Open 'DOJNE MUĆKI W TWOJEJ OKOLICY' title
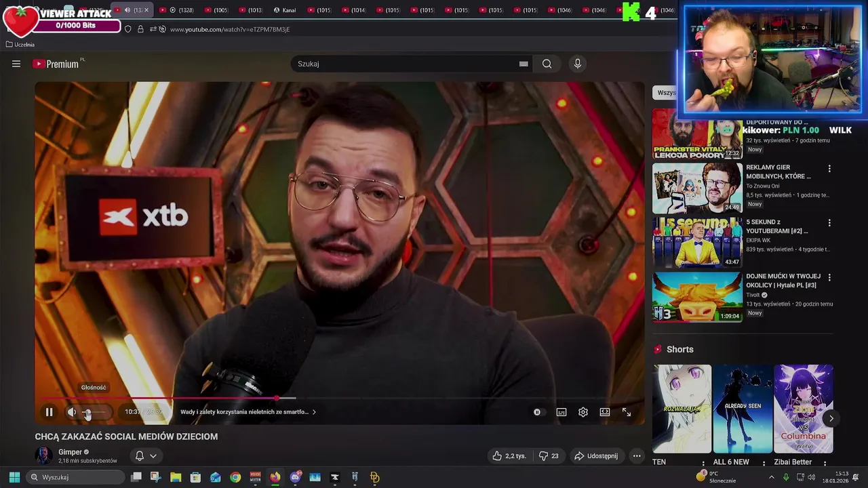This screenshot has height=488, width=868. tap(783, 281)
